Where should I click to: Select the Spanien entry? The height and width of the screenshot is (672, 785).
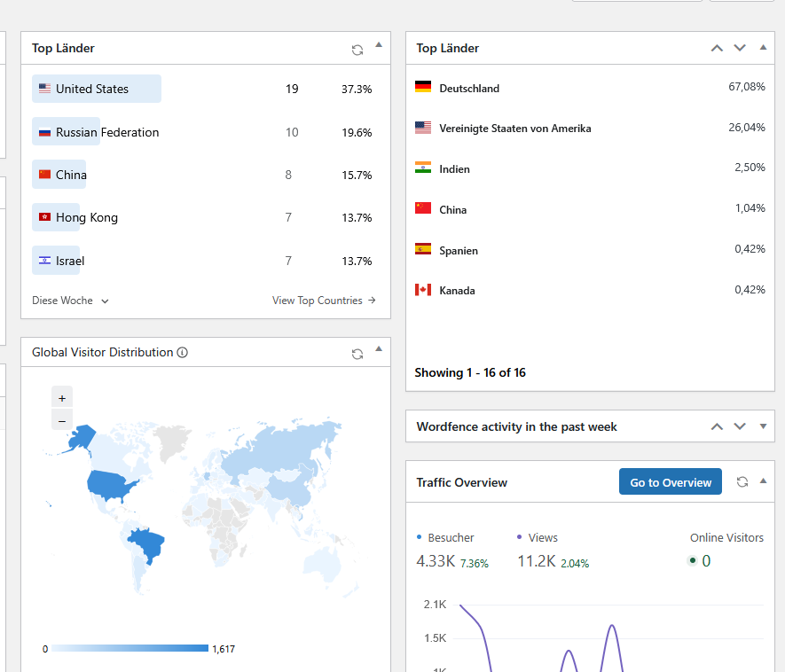coord(590,250)
